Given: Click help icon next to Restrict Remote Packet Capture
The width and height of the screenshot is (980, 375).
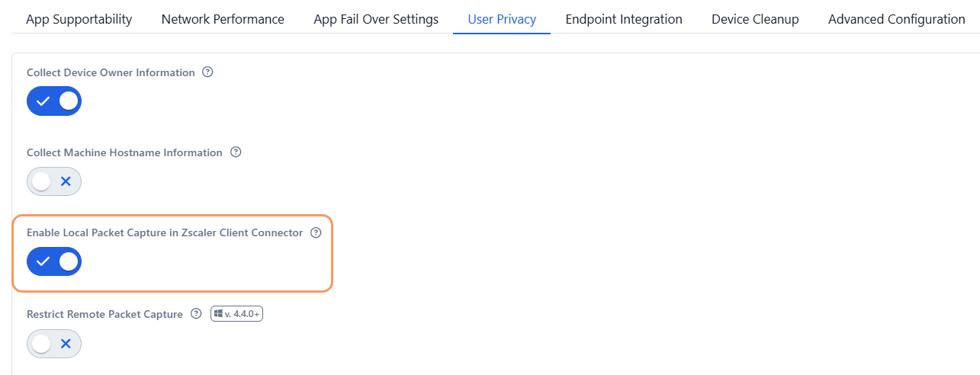Looking at the screenshot, I should [x=196, y=314].
